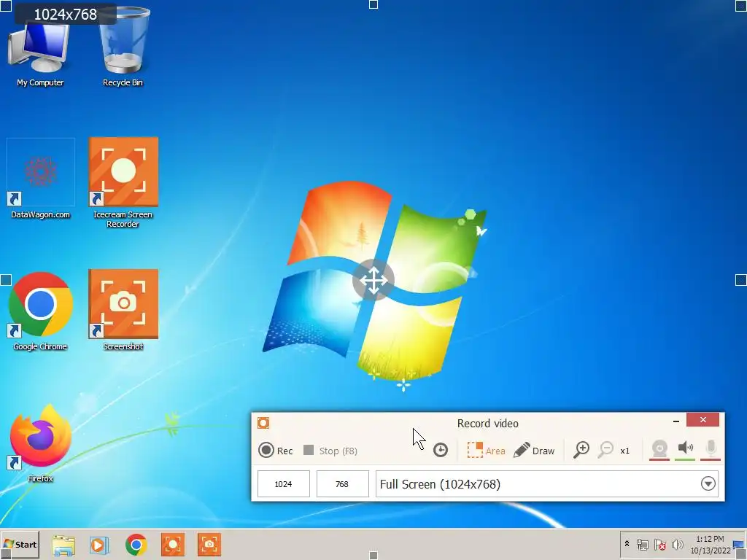The image size is (747, 560).
Task: Toggle system sound speaker in recorder
Action: tap(685, 448)
